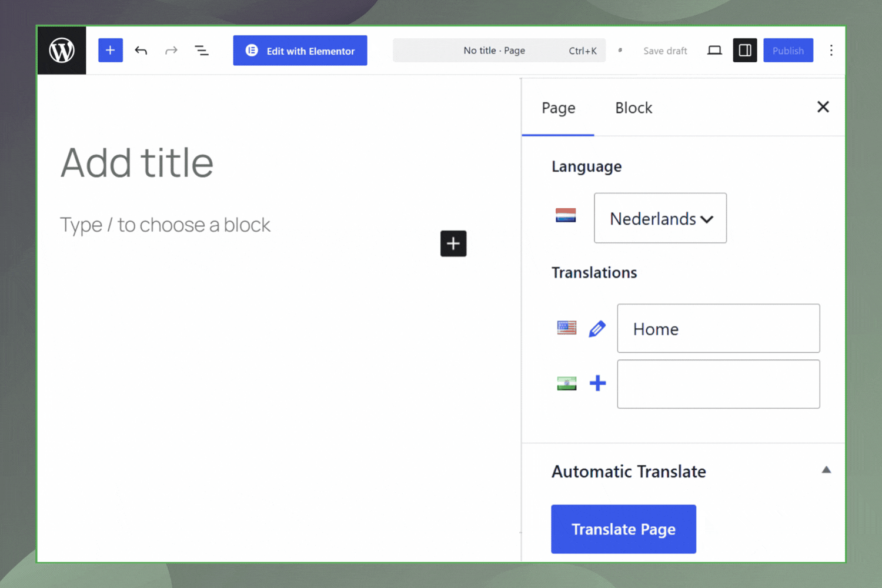
Task: Open the three-dot options menu
Action: coord(831,51)
